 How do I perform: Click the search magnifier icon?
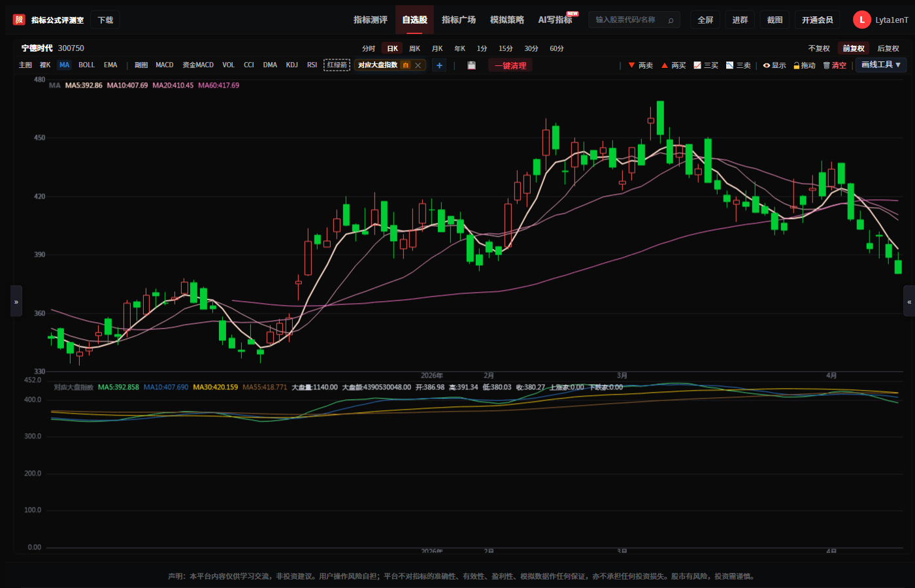click(x=671, y=20)
